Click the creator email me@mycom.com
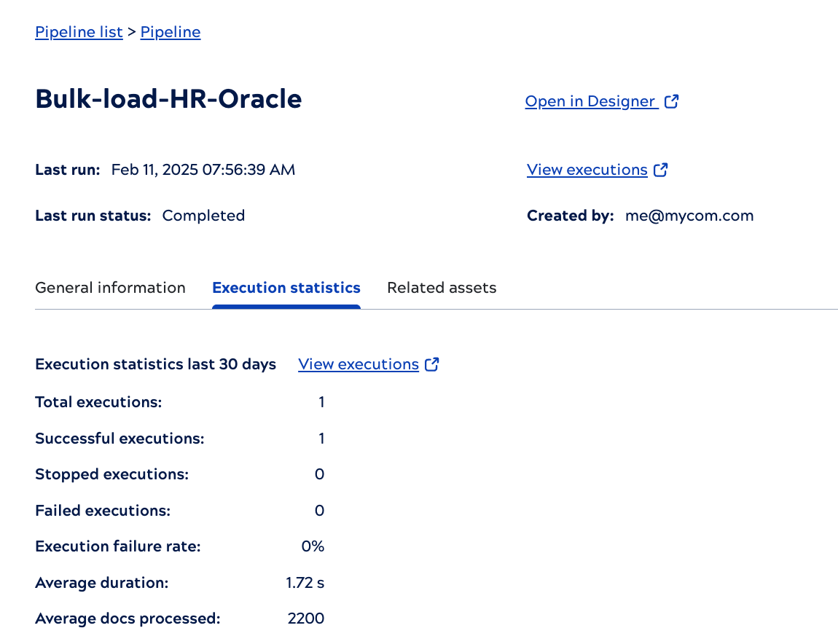Image resolution: width=838 pixels, height=644 pixels. [689, 215]
